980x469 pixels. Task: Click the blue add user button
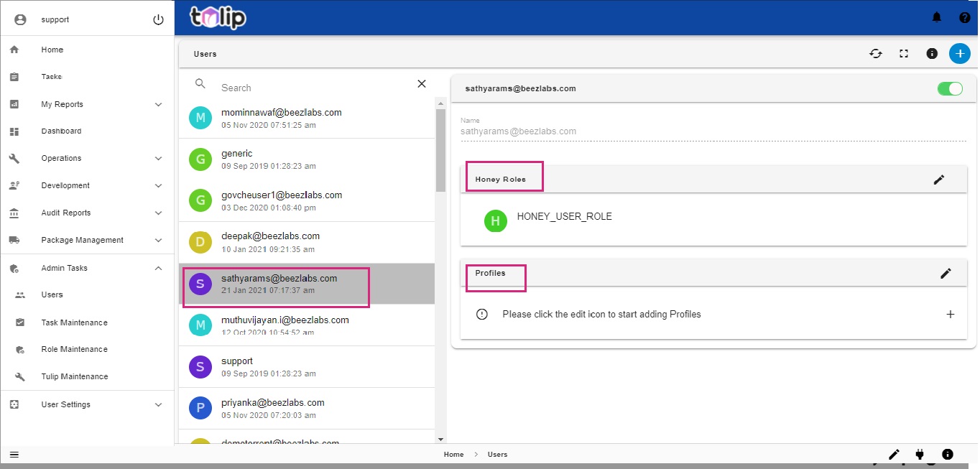959,53
